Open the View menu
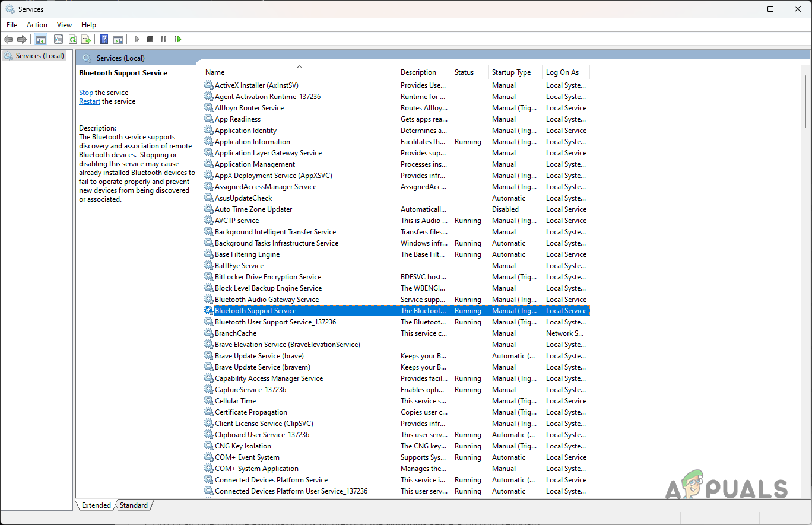Viewport: 812px width, 525px height. pyautogui.click(x=64, y=25)
